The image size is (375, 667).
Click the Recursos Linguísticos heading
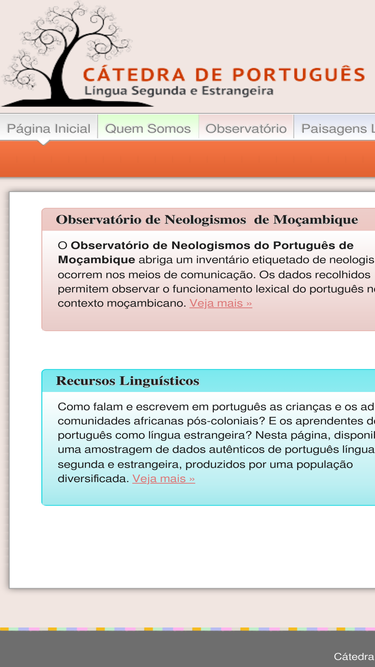pos(128,381)
